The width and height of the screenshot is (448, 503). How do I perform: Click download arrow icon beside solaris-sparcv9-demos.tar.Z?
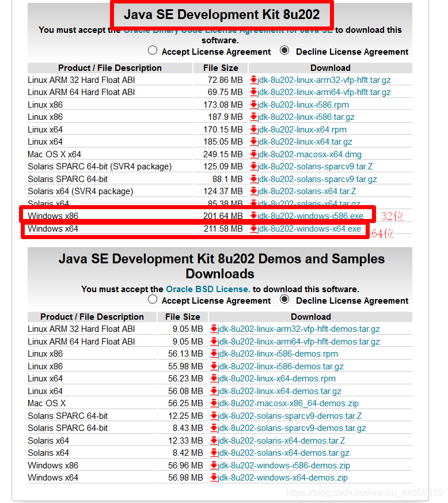click(214, 416)
